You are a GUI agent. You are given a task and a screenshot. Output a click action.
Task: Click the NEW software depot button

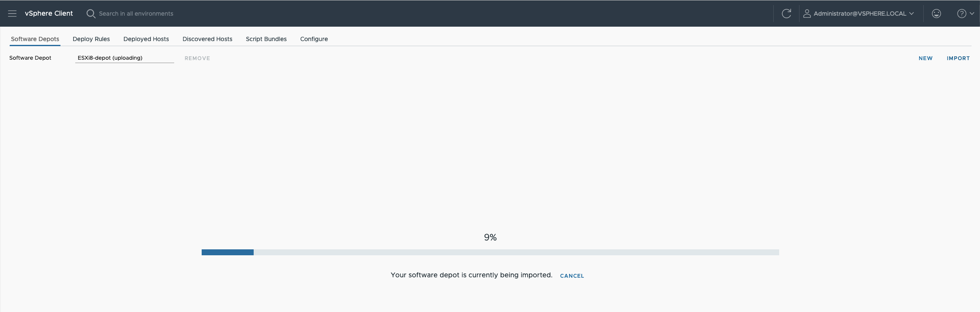point(925,58)
